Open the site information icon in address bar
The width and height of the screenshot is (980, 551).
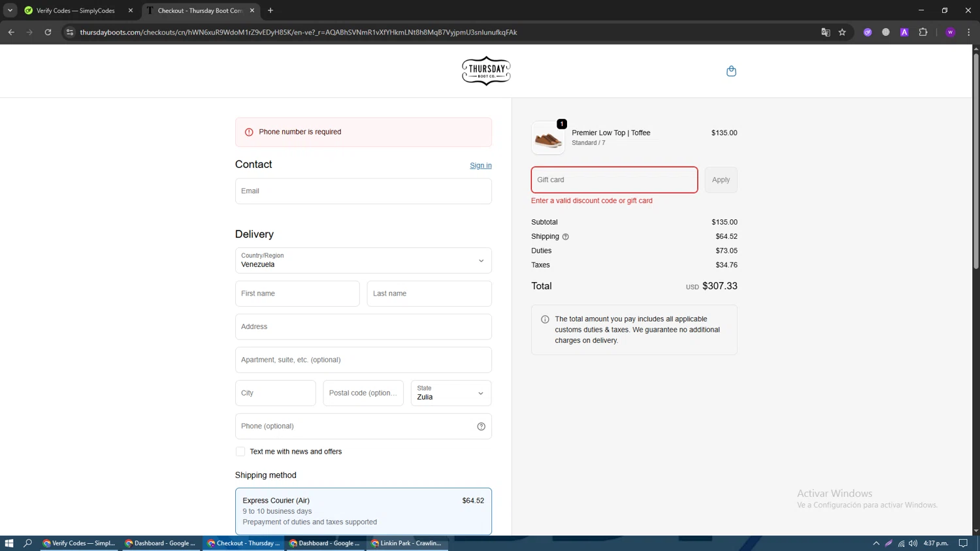click(70, 32)
